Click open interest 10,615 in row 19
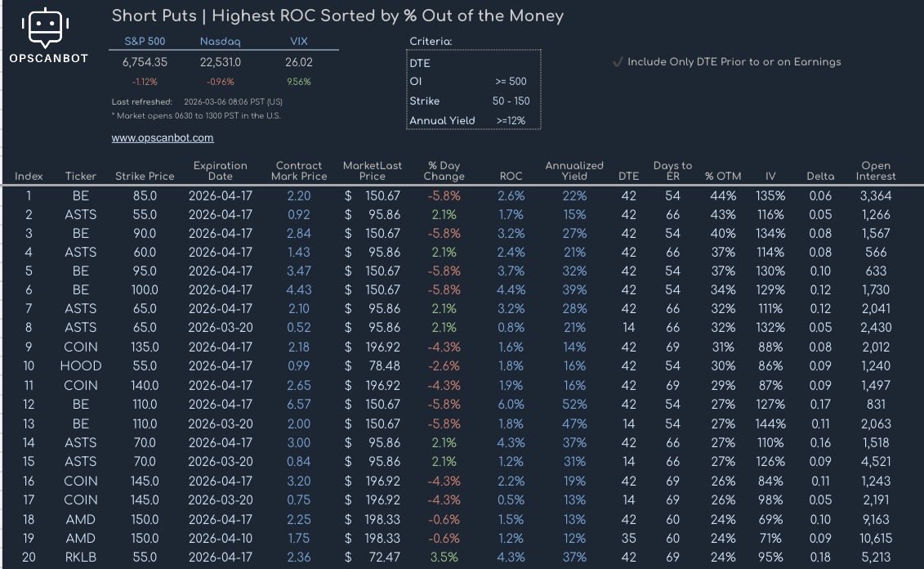Viewport: 924px width, 569px height. tap(876, 538)
